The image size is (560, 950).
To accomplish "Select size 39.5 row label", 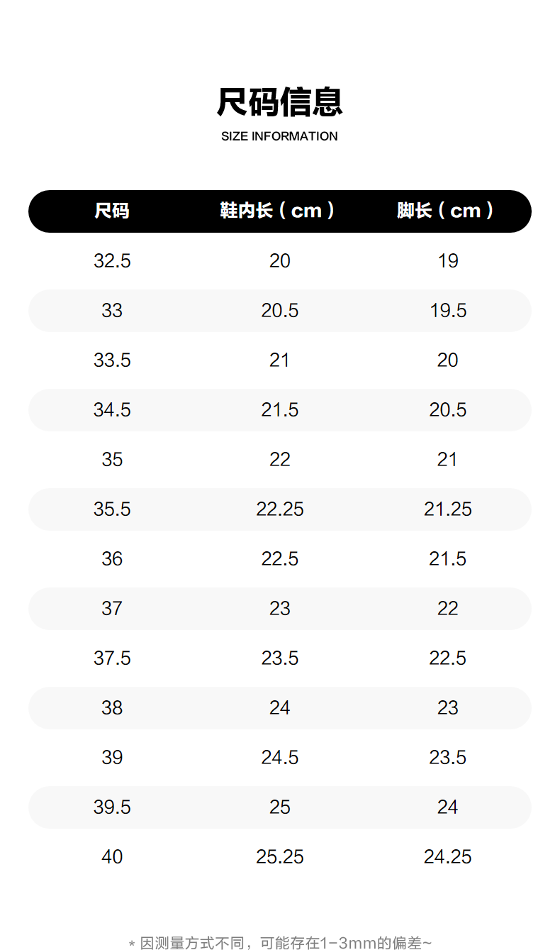I will [112, 807].
